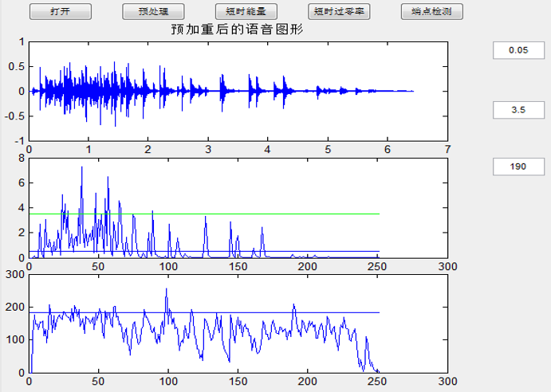Run the 预处理 preprocessing button
551x392 pixels.
click(153, 12)
